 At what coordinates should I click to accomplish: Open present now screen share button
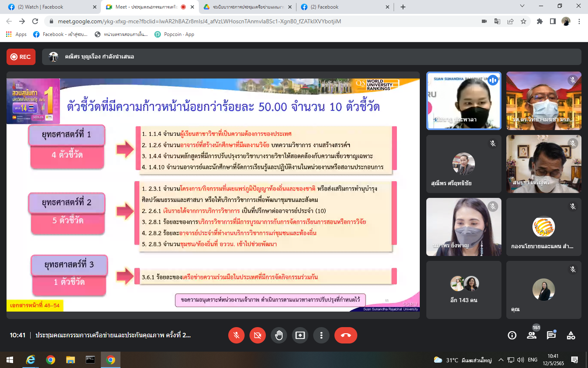[x=300, y=335]
